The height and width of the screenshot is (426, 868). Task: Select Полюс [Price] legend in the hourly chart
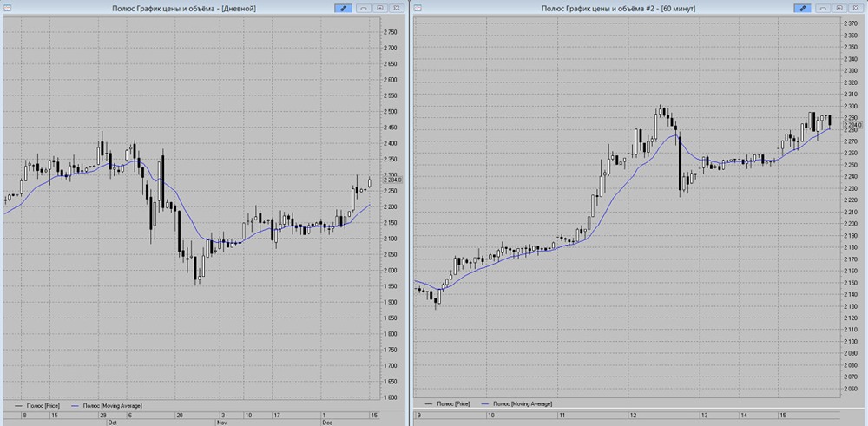(447, 404)
